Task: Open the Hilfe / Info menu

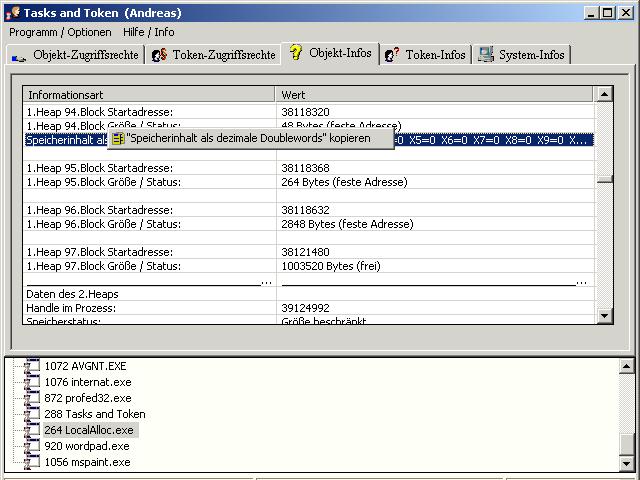Action: click(x=149, y=32)
